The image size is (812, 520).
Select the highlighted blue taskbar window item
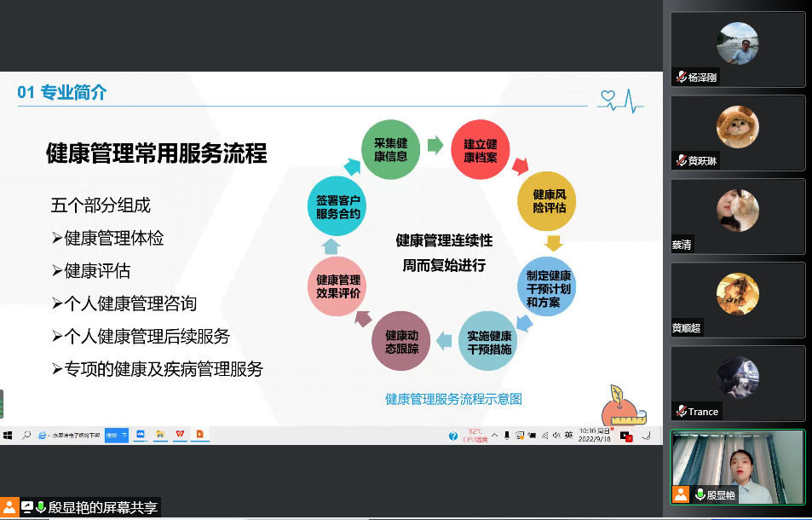[x=116, y=435]
